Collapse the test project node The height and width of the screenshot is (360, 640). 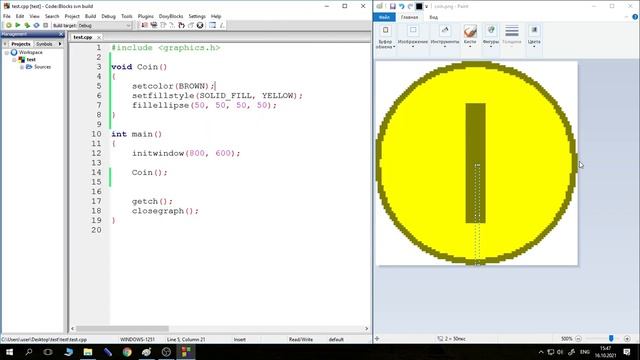[x=14, y=60]
